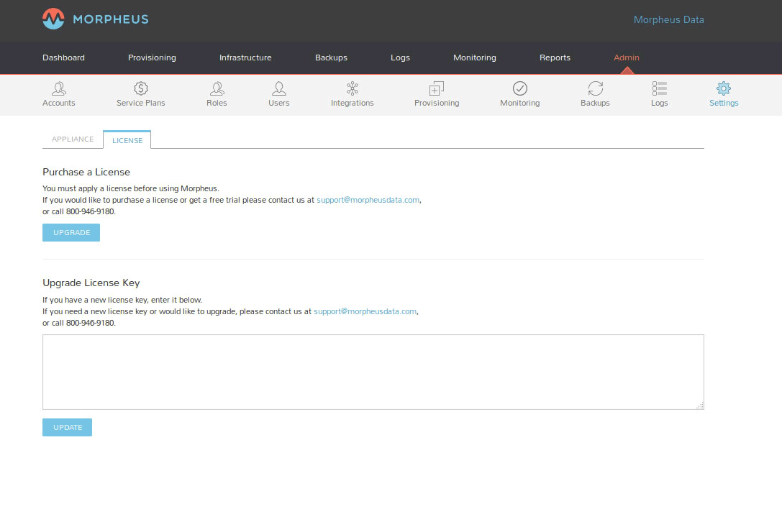782x532 pixels.
Task: Open Service Plans dollar icon
Action: click(141, 88)
